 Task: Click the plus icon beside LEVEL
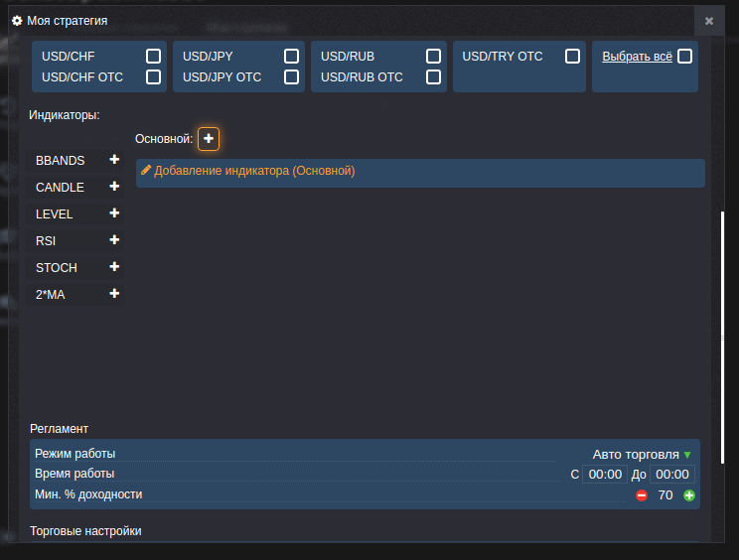coord(114,213)
